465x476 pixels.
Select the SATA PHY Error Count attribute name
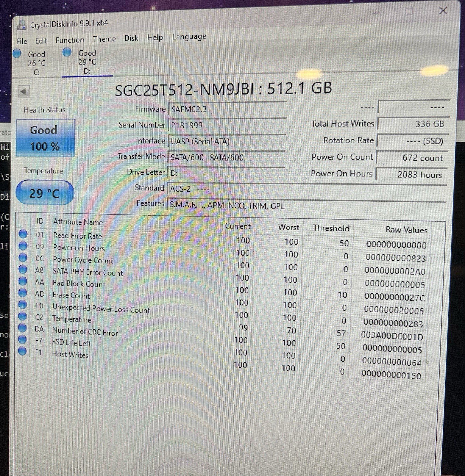88,272
